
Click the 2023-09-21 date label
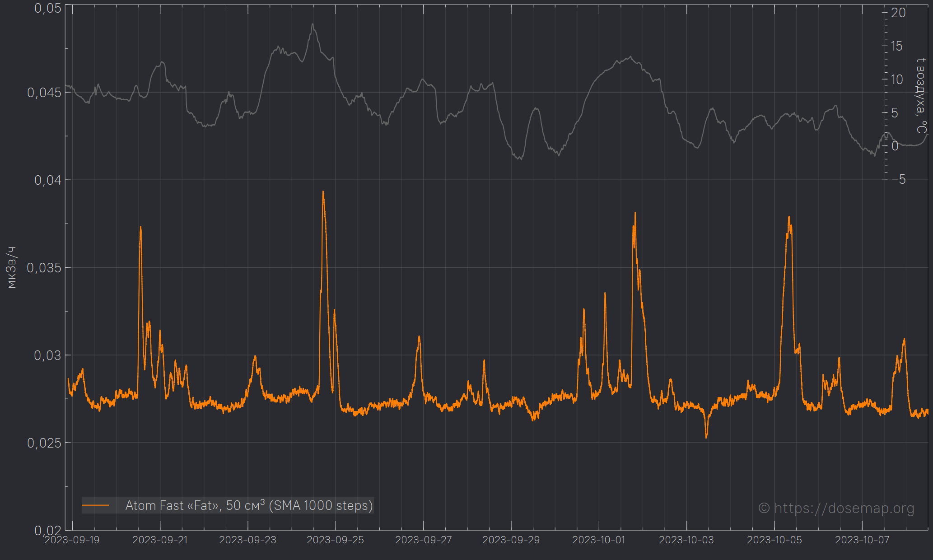160,540
